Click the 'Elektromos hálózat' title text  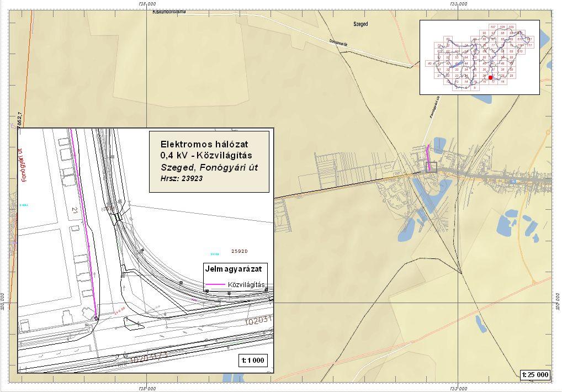(x=204, y=145)
